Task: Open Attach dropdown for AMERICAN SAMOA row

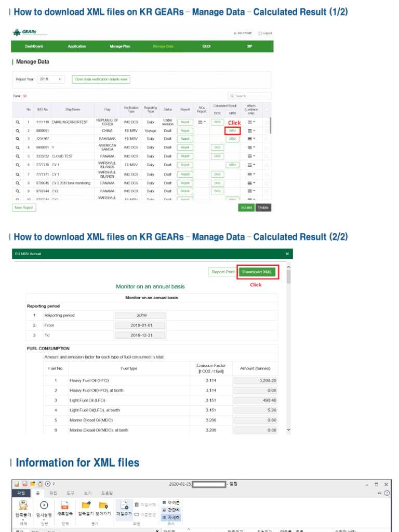Action: click(x=251, y=148)
